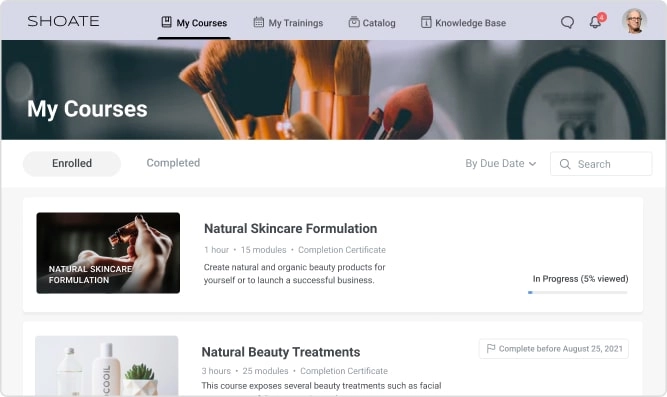
Task: Open My Trainings menu item
Action: point(288,23)
